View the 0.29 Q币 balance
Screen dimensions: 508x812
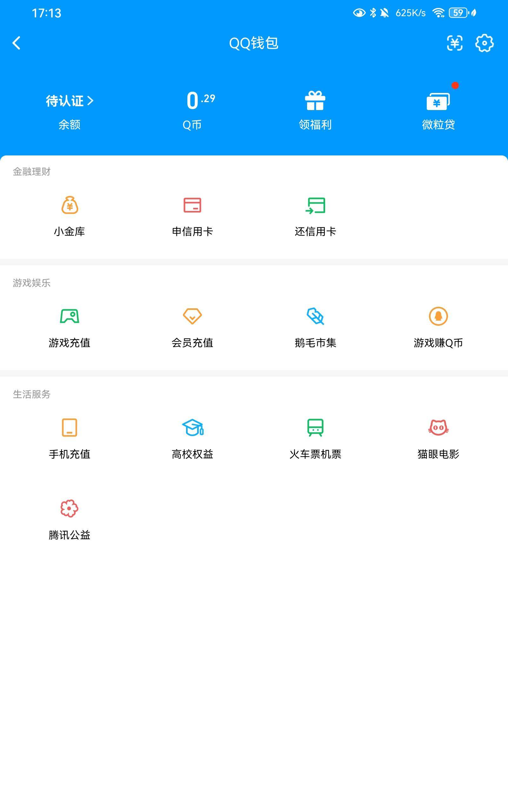click(201, 100)
